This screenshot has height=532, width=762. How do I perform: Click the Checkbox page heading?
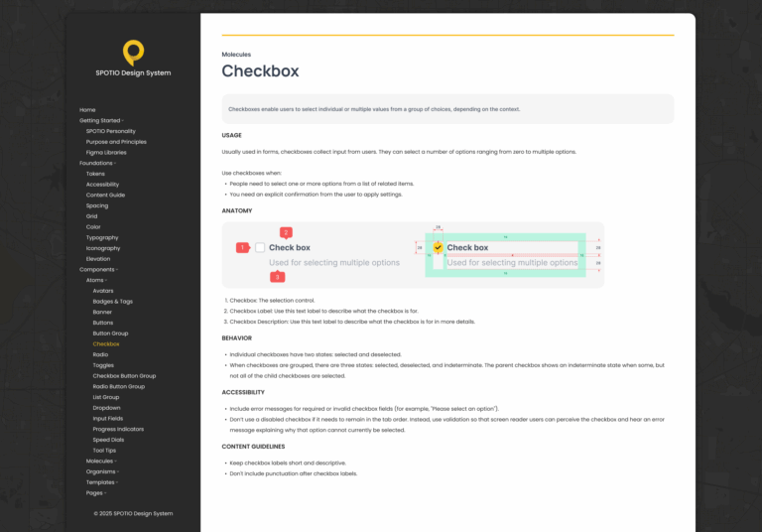coord(261,71)
